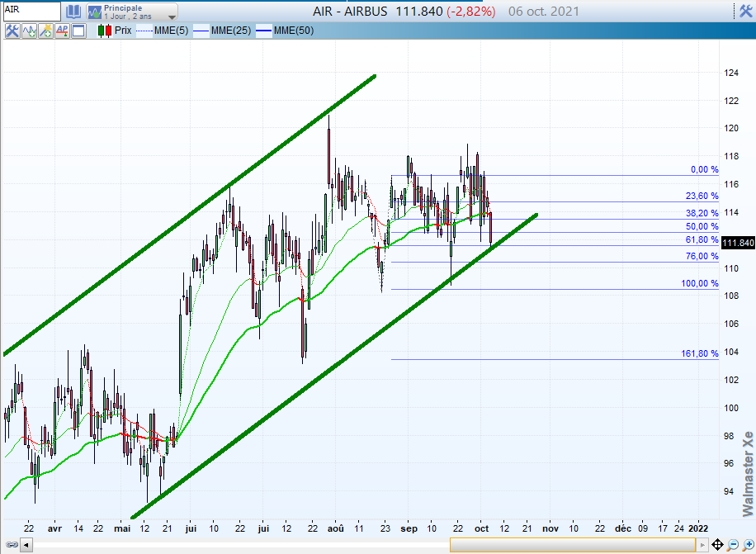Click the 50,00 % Fibonacci label
Screen dimensions: 756x554
coord(702,226)
